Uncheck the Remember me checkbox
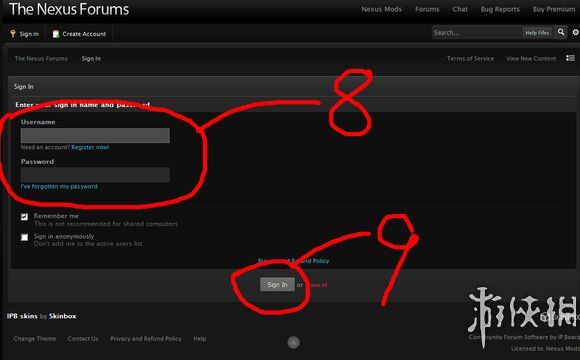Viewport: 580px width, 360px height. (24, 217)
